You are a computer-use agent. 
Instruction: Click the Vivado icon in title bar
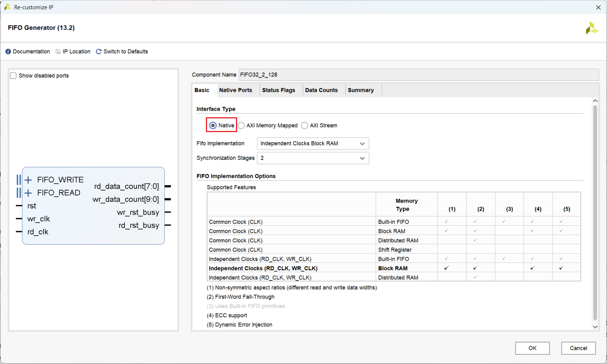pyautogui.click(x=7, y=7)
